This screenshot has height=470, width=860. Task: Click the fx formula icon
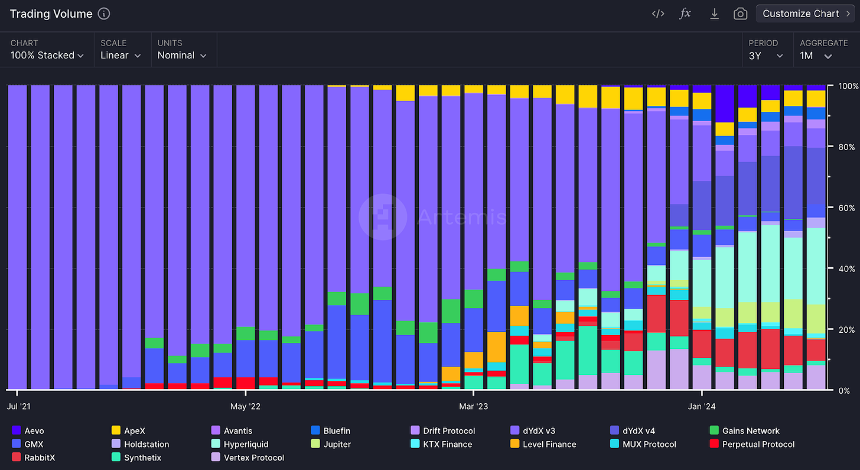pyautogui.click(x=685, y=14)
